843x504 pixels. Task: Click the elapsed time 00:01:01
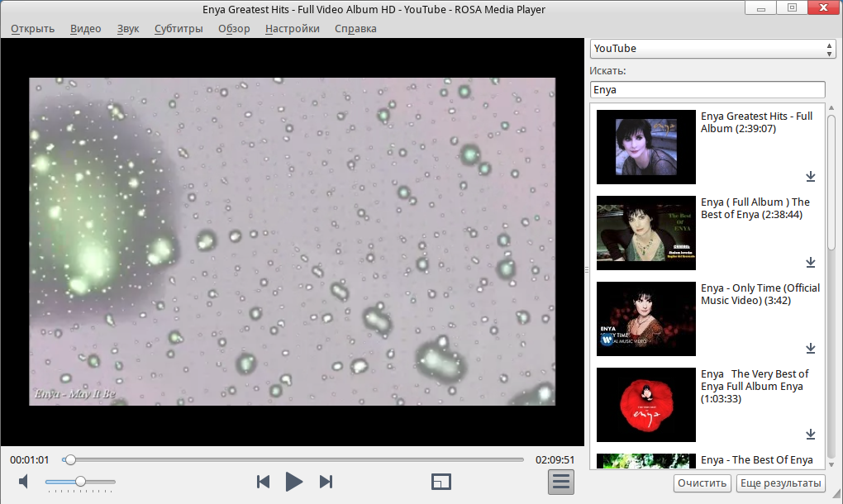pos(30,460)
